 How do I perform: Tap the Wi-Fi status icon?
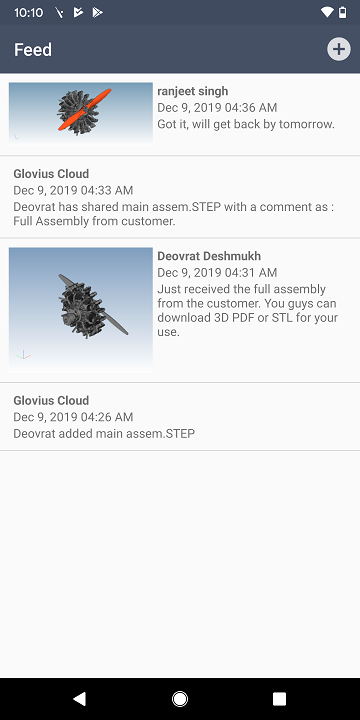pos(327,12)
